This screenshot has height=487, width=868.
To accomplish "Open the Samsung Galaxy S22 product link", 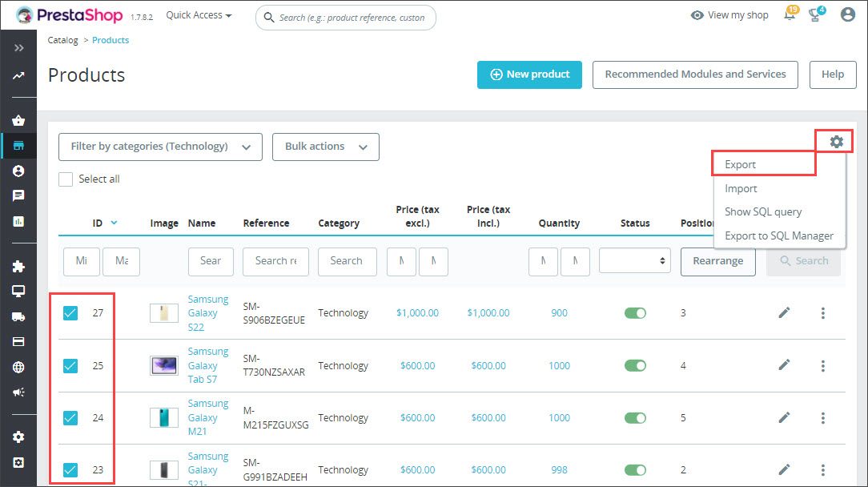I will point(207,313).
